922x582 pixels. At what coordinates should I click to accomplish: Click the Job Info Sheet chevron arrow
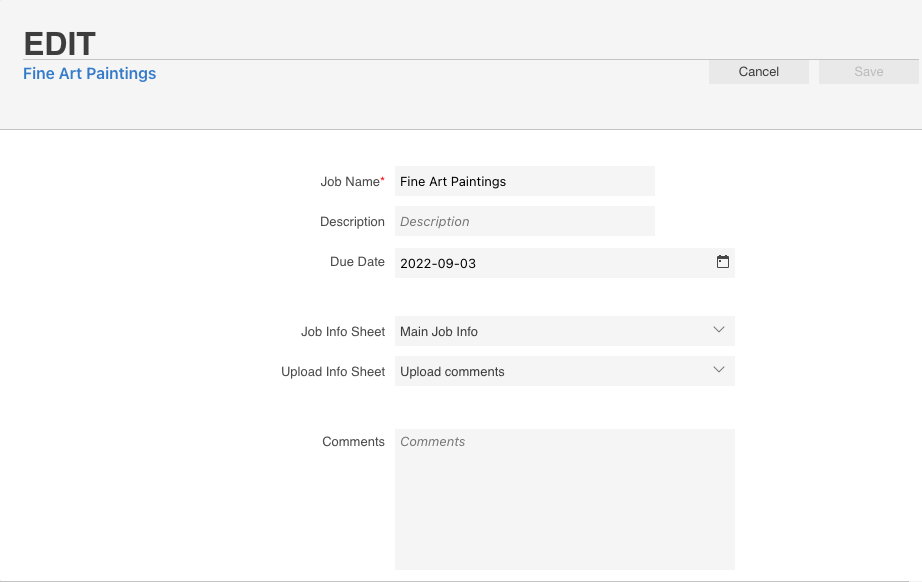(719, 330)
